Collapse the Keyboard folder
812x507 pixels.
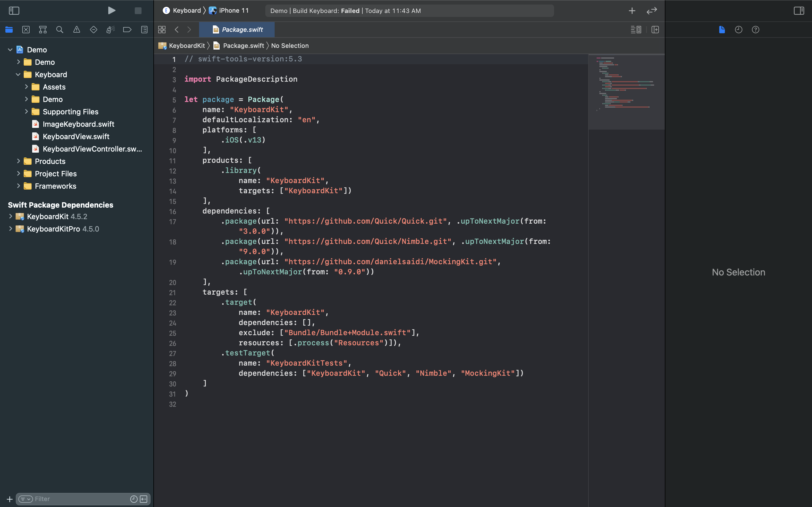pyautogui.click(x=18, y=74)
